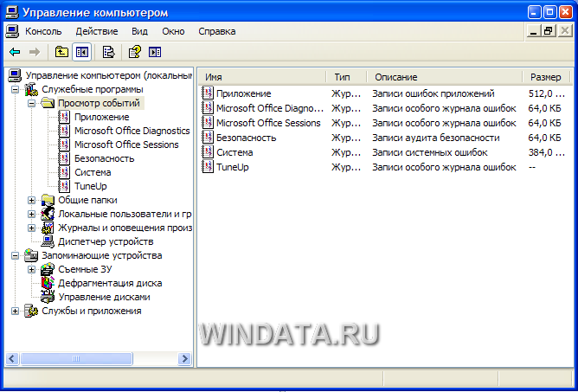Click the Forward arrow toolbar icon
578x392 pixels.
click(35, 52)
